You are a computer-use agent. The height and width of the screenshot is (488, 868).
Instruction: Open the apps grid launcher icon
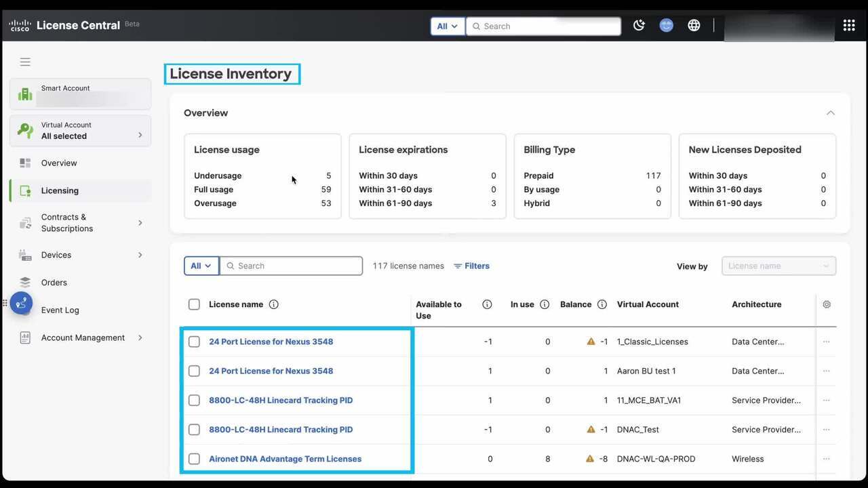848,26
